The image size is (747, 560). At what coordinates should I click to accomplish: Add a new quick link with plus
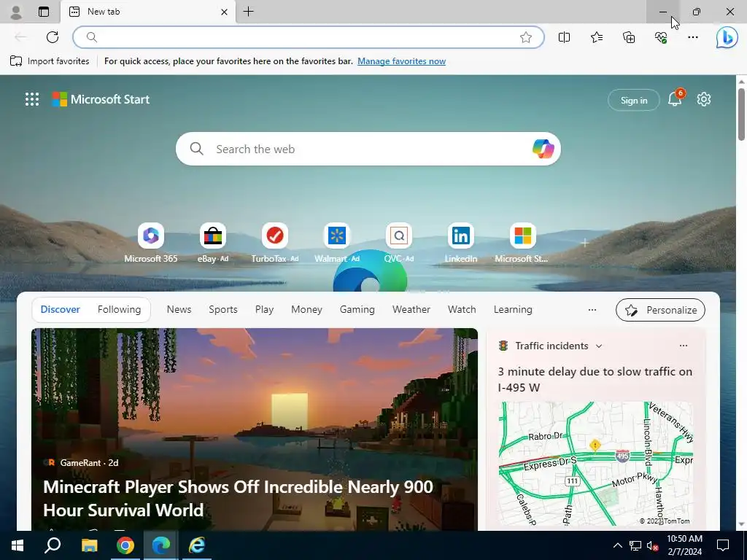click(584, 243)
